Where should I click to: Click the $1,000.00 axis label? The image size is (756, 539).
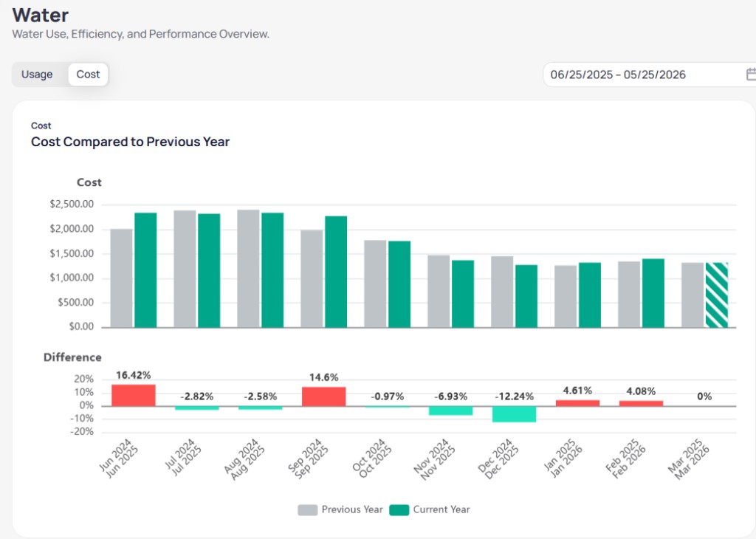point(72,278)
